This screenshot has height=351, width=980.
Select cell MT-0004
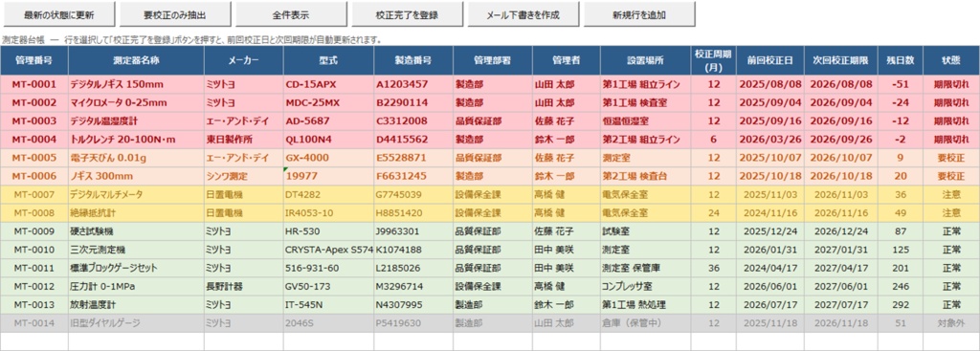tap(34, 140)
